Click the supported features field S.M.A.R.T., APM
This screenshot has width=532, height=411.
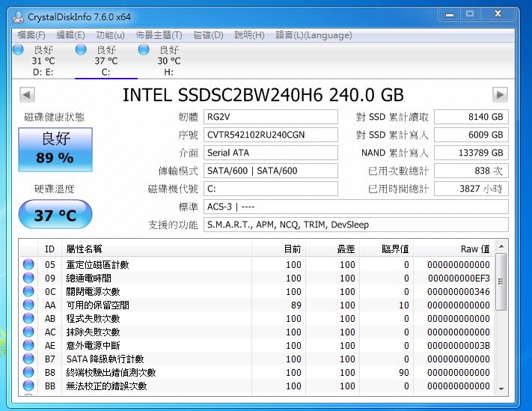click(356, 225)
